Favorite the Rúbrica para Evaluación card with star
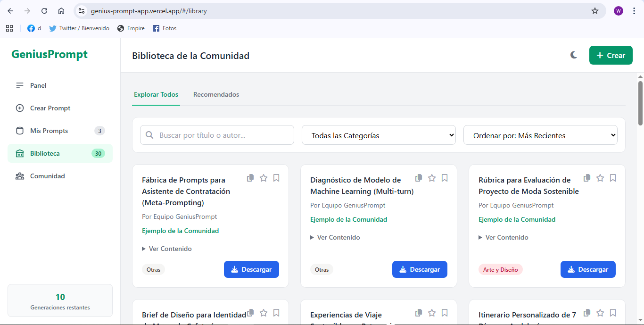The height and width of the screenshot is (325, 644). coord(600,178)
